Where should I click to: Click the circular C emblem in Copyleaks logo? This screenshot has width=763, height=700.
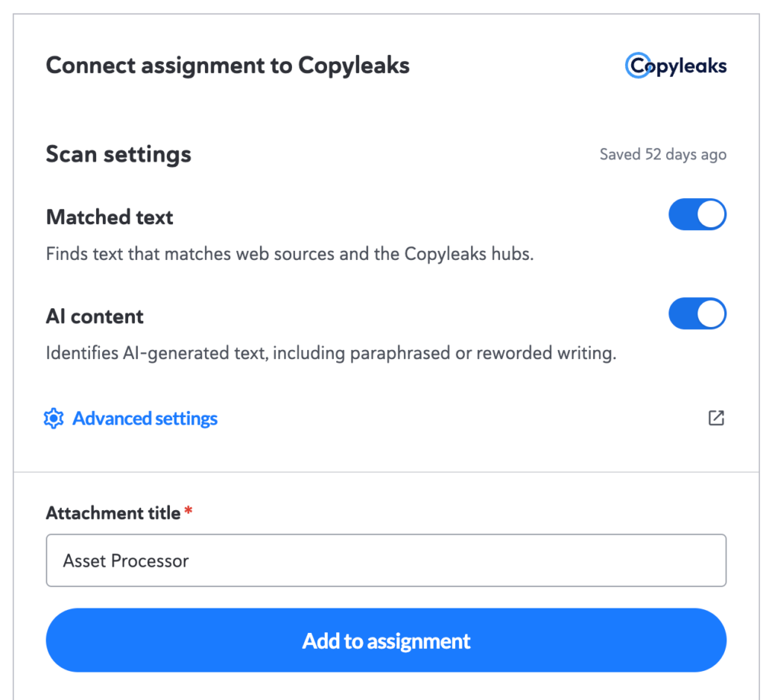[638, 66]
